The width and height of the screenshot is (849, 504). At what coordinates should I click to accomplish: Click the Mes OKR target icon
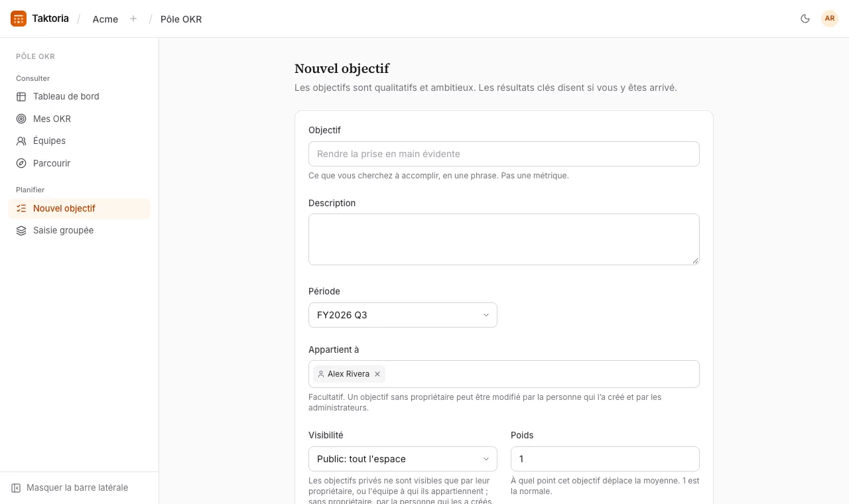click(21, 119)
